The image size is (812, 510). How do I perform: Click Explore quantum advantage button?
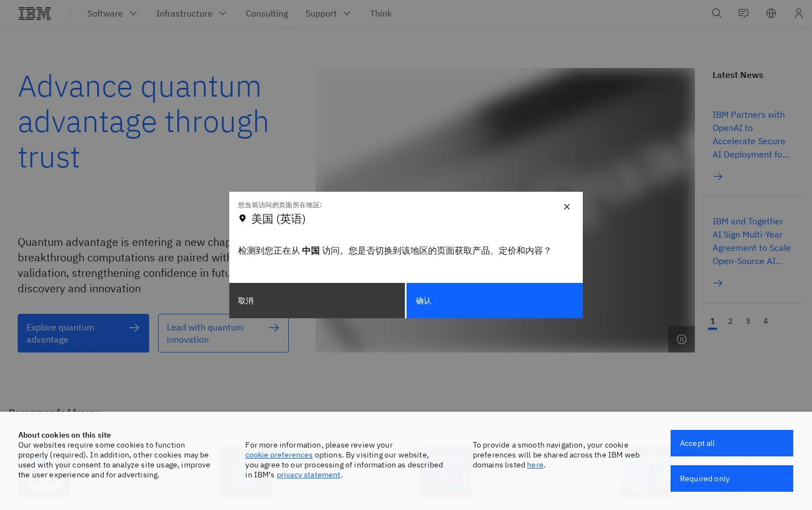tap(83, 333)
